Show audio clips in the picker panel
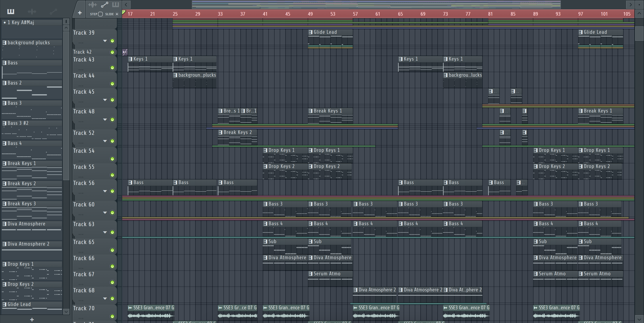 32,11
